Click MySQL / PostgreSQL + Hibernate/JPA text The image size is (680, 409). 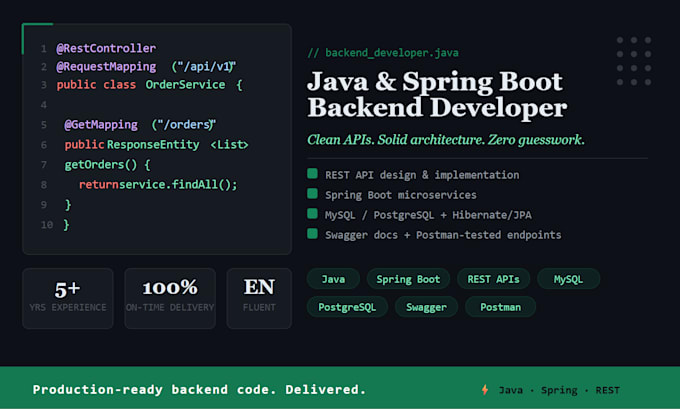(x=428, y=215)
